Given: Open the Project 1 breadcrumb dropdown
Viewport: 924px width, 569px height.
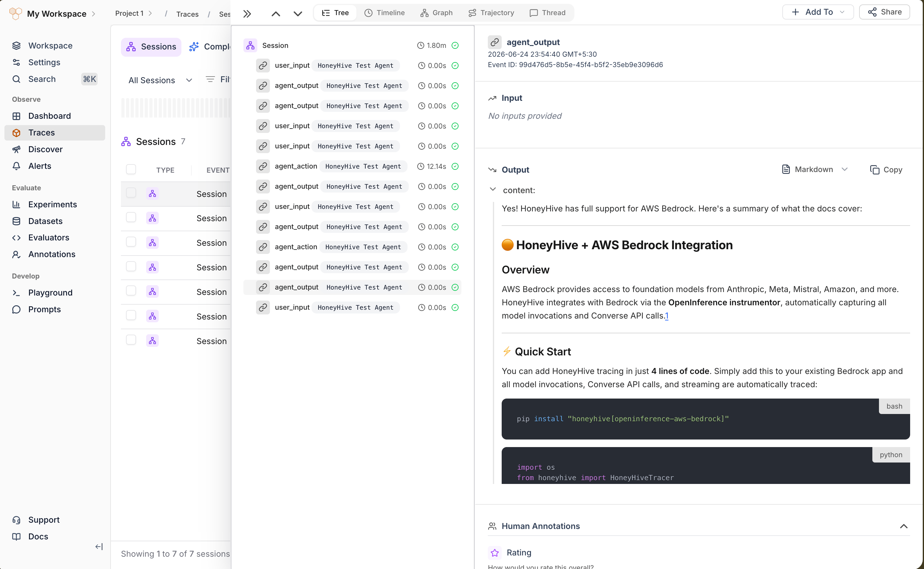Looking at the screenshot, I should pyautogui.click(x=134, y=14).
